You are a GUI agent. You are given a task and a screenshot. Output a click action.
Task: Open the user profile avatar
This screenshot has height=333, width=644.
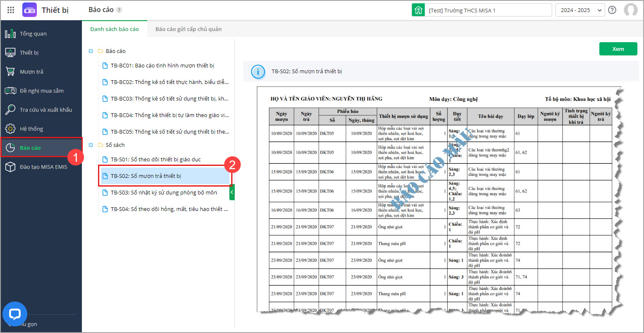coord(630,10)
